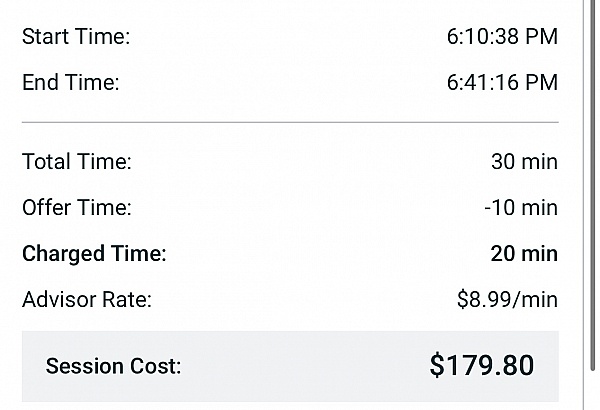Viewport: 600px width, 410px height.
Task: Select the -10 min offer value
Action: [x=521, y=207]
